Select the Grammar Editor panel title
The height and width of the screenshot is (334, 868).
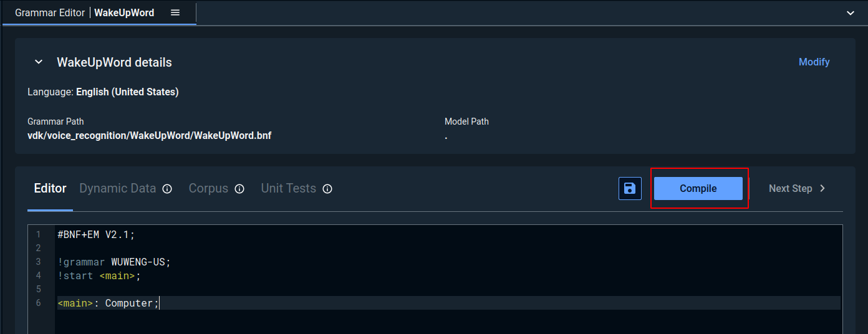click(50, 12)
